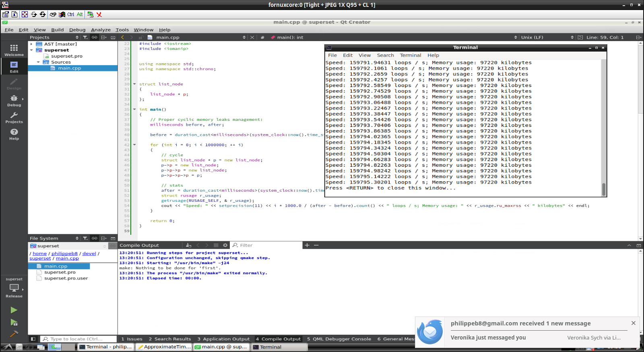Select superset.pro in Projects tree
644x352 pixels.
point(67,56)
